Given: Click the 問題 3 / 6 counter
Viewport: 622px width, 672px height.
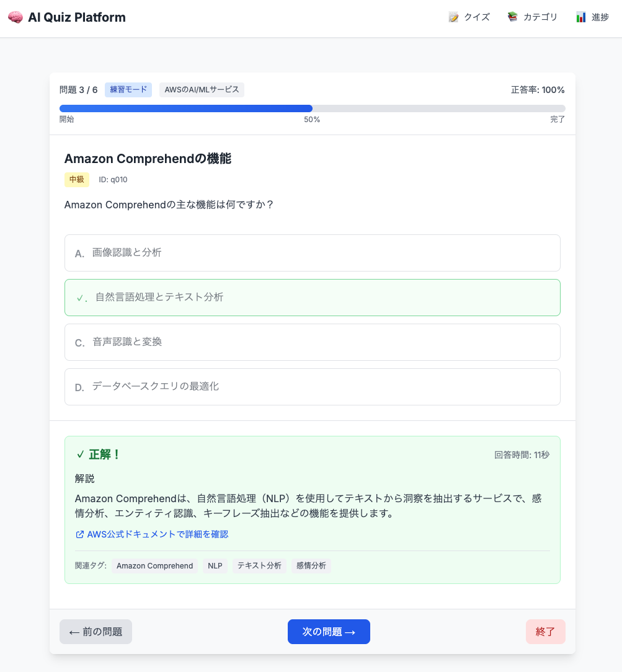Looking at the screenshot, I should point(78,90).
